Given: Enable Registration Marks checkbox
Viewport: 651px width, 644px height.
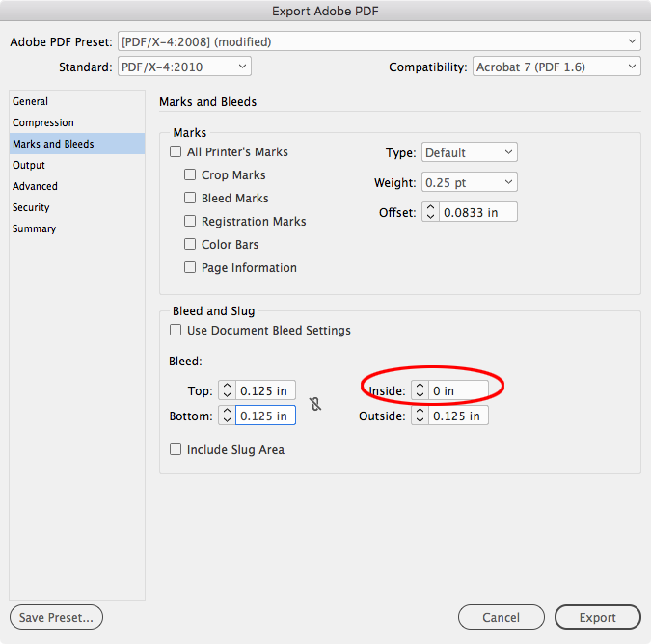Looking at the screenshot, I should coord(190,221).
